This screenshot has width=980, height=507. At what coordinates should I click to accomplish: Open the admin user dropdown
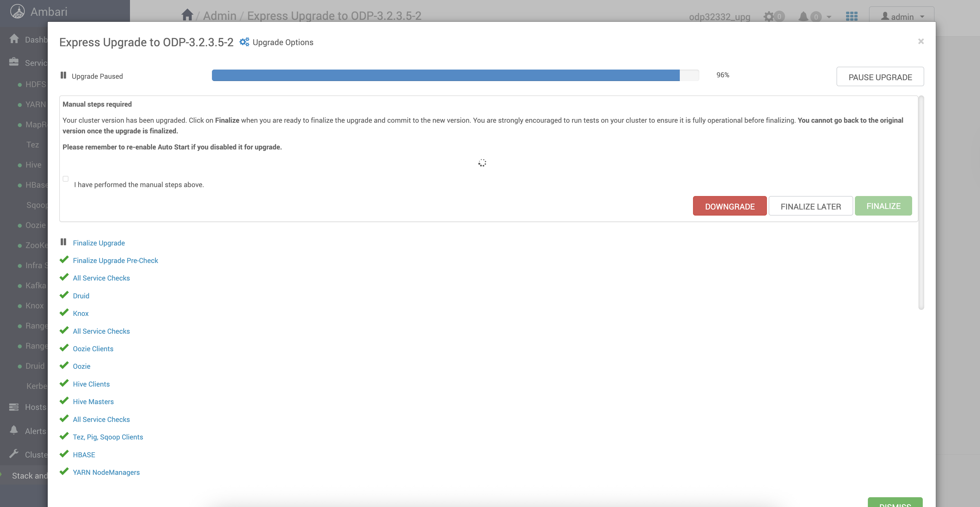click(x=901, y=16)
